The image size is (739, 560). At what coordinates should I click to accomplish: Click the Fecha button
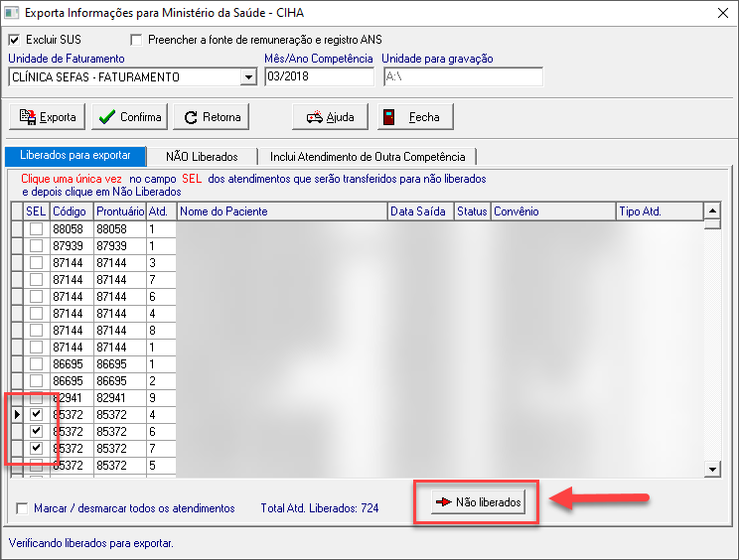tap(415, 117)
